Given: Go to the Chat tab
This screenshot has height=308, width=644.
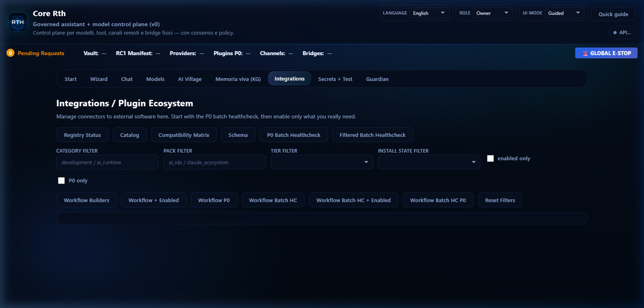Looking at the screenshot, I should (127, 79).
